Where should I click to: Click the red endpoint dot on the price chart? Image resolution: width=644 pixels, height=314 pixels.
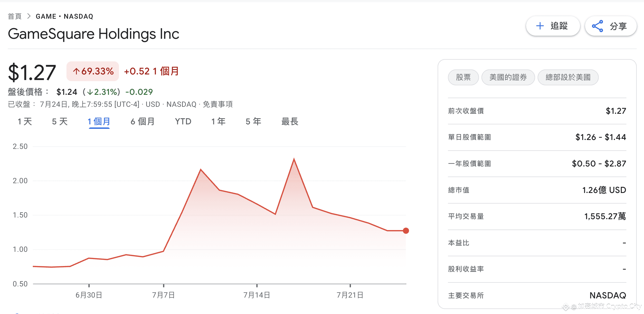[x=406, y=231]
